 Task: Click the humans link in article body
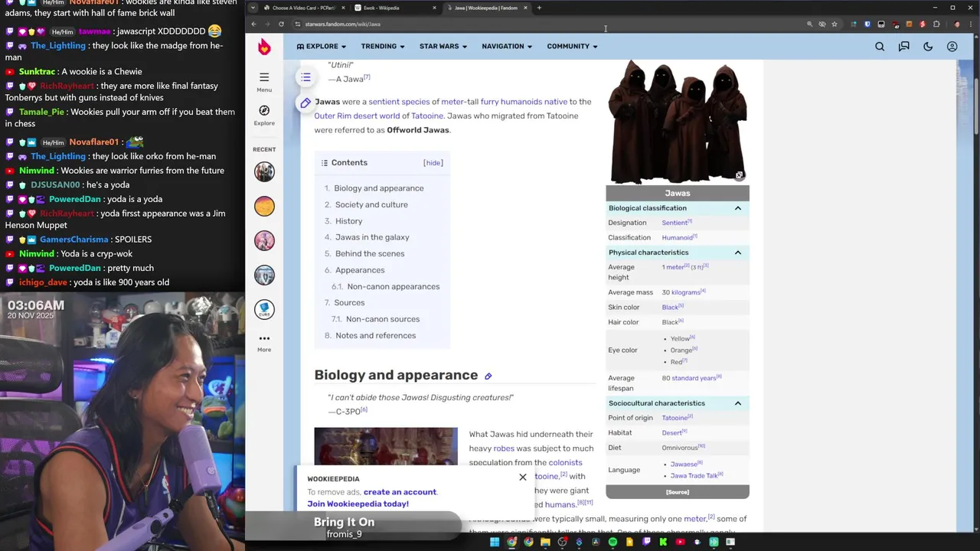click(560, 505)
